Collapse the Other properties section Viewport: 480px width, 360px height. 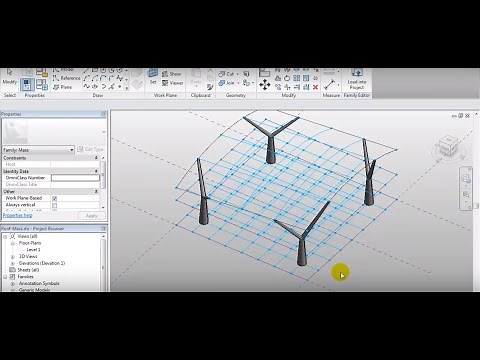coord(96,192)
